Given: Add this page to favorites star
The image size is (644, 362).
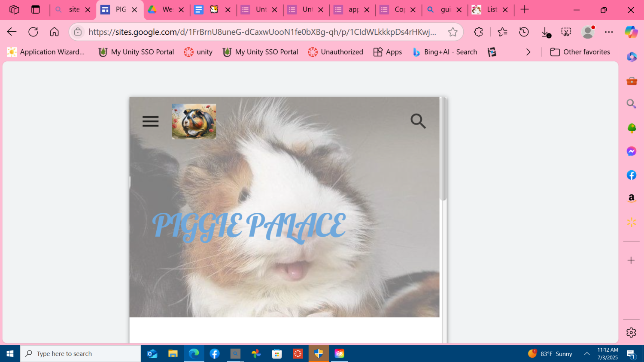Looking at the screenshot, I should pos(453,32).
